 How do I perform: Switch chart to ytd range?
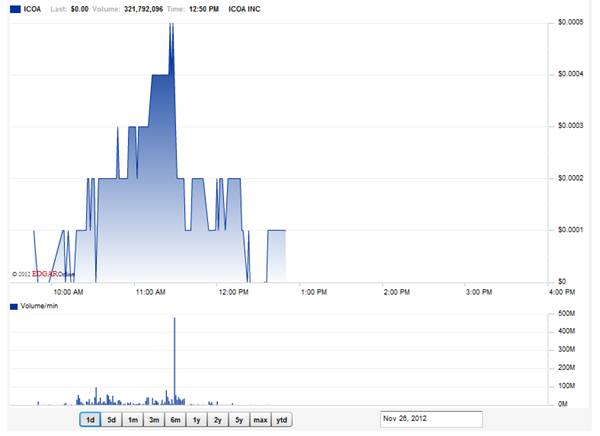click(x=282, y=420)
